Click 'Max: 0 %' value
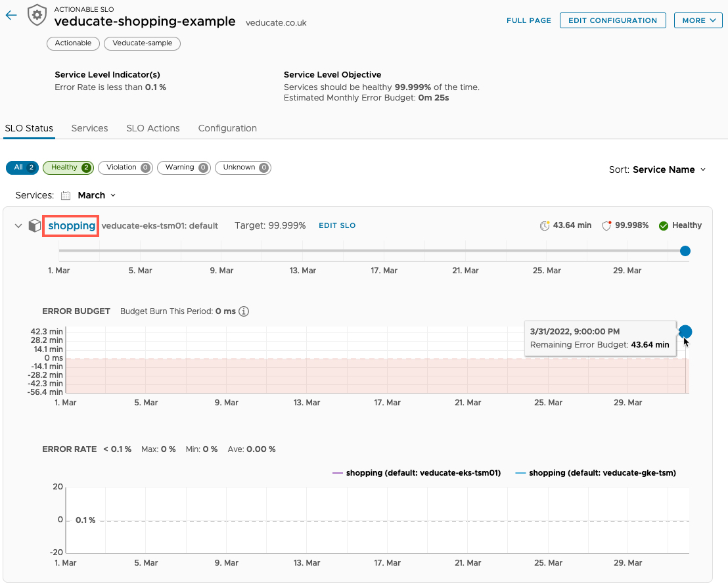This screenshot has height=586, width=728. coord(158,449)
